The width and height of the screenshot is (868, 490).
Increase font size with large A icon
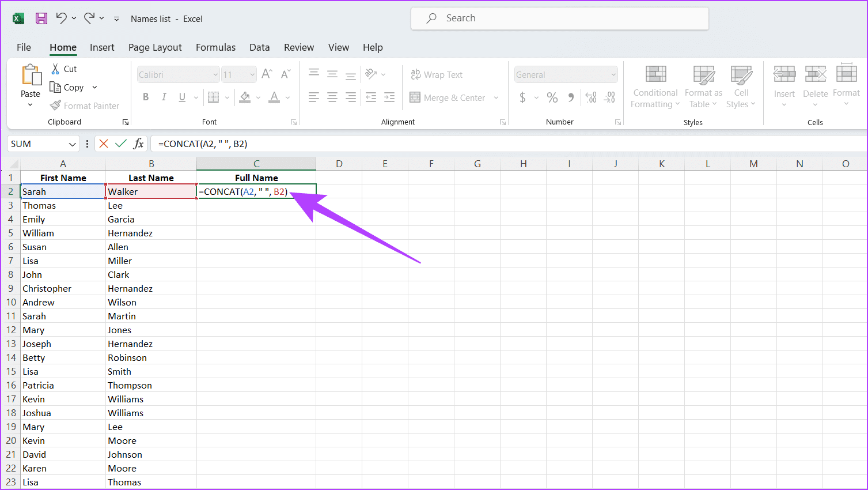pyautogui.click(x=267, y=74)
